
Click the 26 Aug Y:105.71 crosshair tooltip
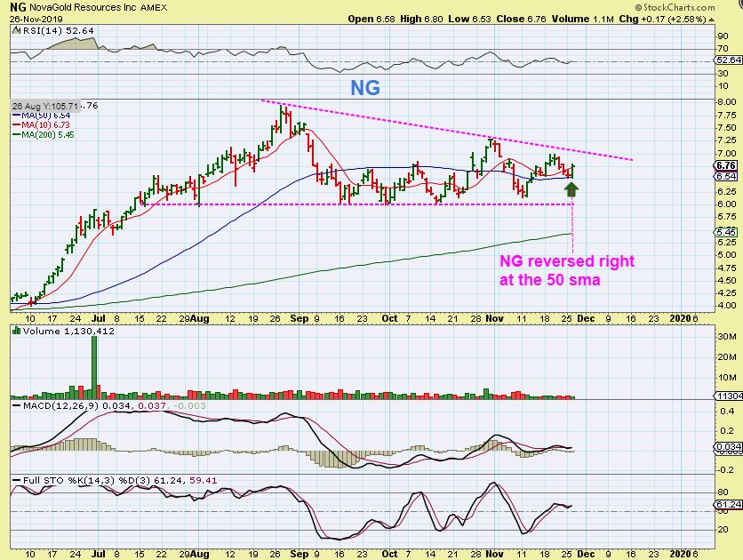pos(45,106)
